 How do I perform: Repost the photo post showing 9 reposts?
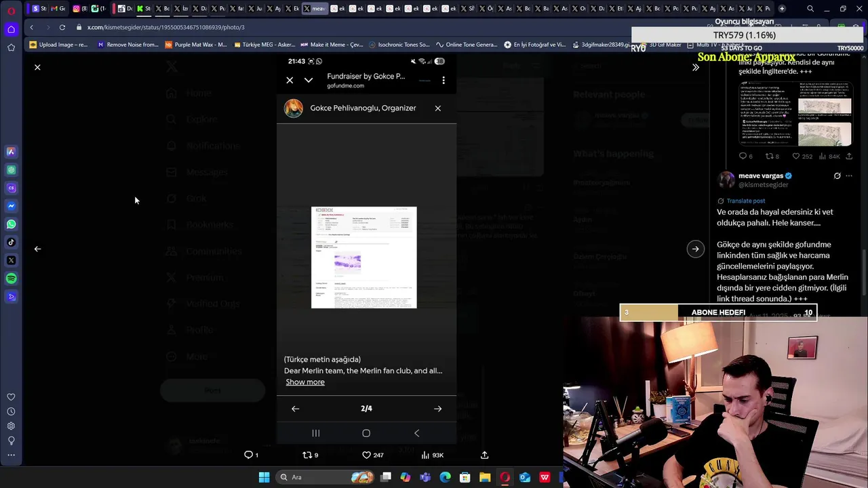point(310,455)
